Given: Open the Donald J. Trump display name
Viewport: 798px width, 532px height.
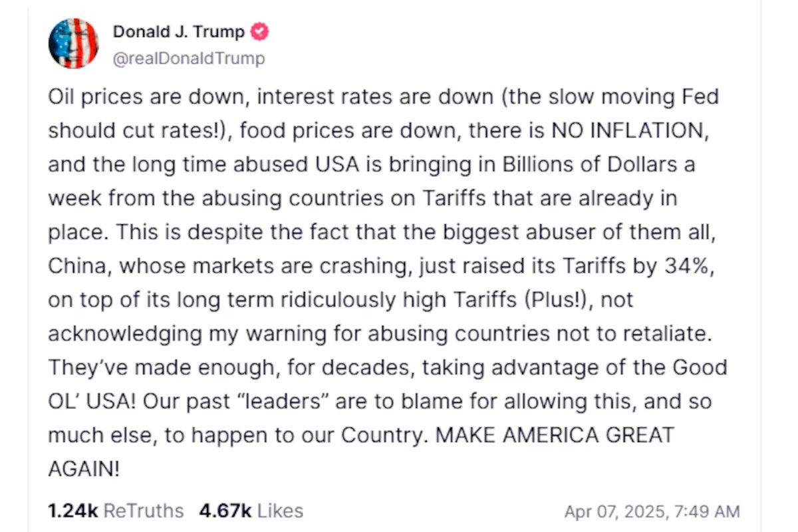Looking at the screenshot, I should (x=178, y=31).
